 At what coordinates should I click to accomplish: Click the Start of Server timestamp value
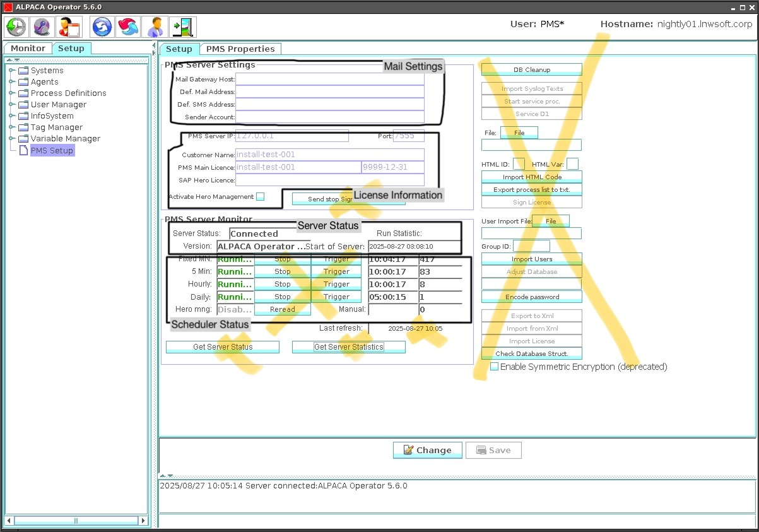point(415,246)
